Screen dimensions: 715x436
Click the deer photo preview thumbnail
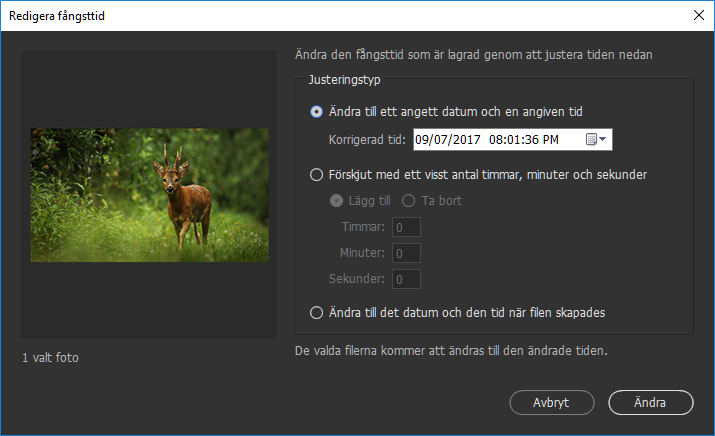[x=150, y=194]
